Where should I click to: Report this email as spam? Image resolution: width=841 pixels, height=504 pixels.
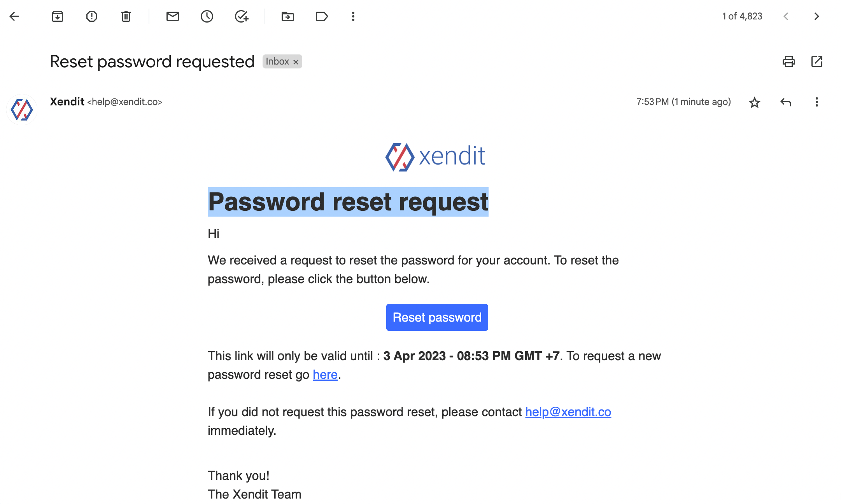click(92, 16)
